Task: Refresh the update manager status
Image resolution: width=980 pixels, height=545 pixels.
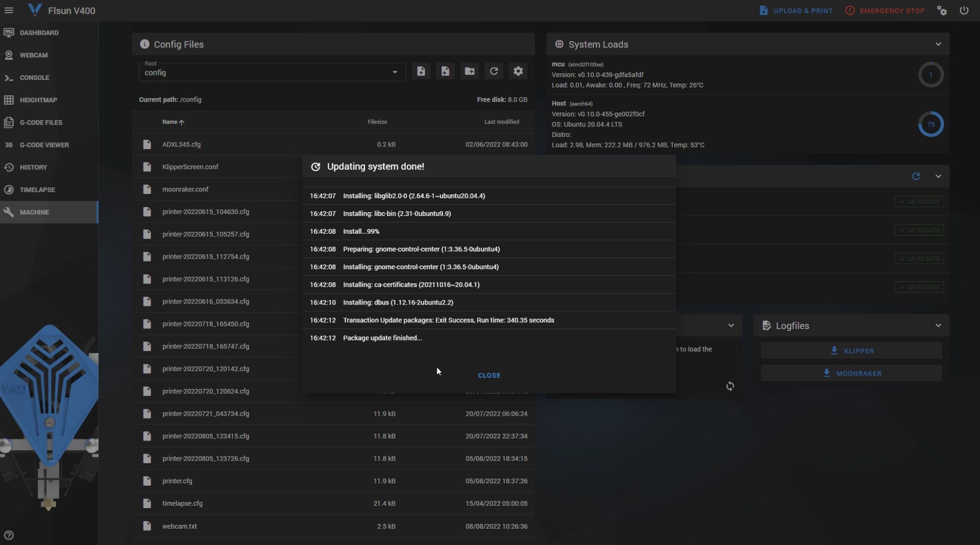Action: click(915, 176)
